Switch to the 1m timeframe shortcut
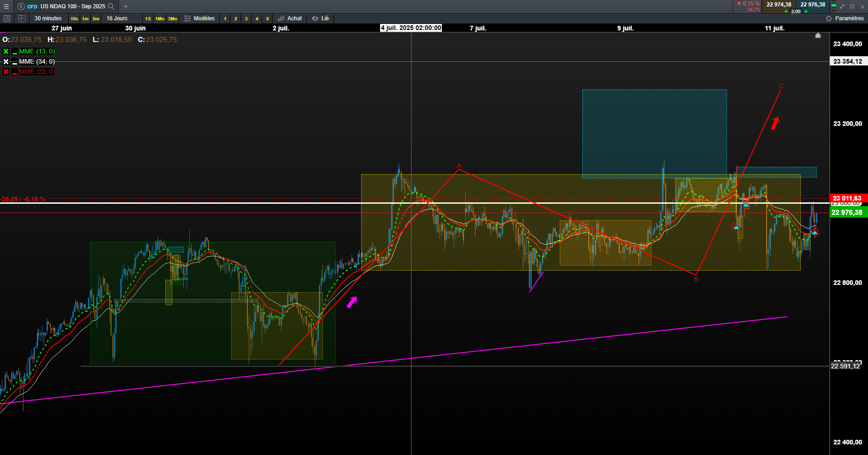This screenshot has width=868, height=455. click(85, 18)
